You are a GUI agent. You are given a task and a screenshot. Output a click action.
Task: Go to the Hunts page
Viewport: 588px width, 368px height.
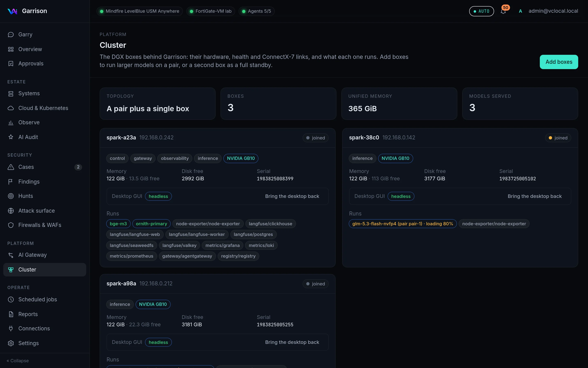[x=45, y=196]
